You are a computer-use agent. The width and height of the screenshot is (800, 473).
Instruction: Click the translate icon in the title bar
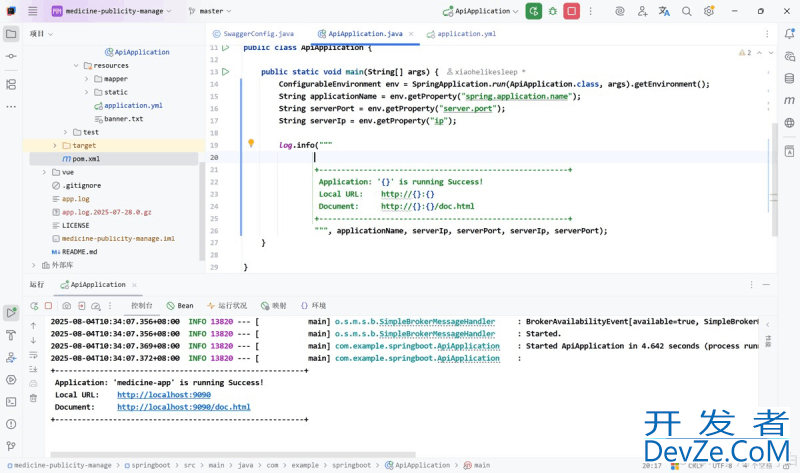click(664, 11)
